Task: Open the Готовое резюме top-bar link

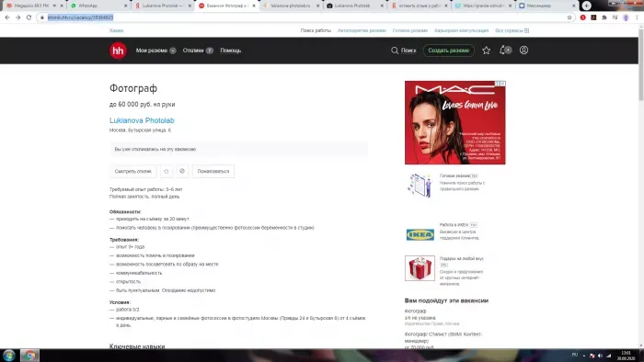Action: tap(410, 30)
